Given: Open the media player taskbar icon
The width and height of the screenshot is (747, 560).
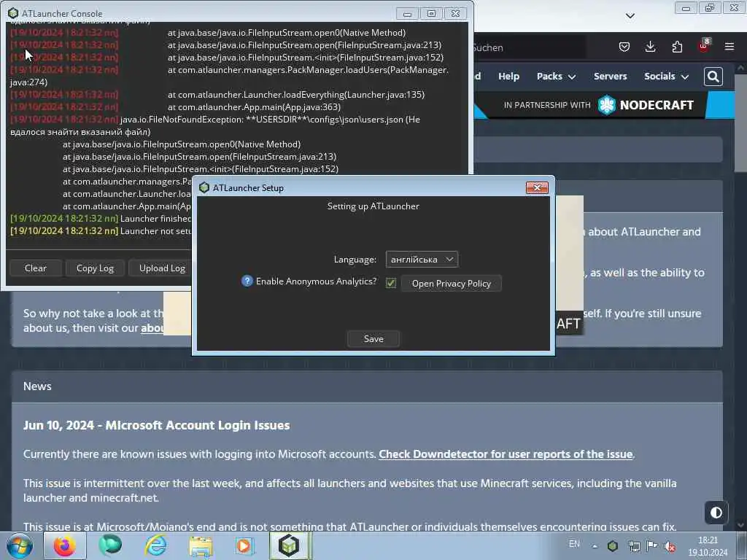Looking at the screenshot, I should (x=244, y=545).
